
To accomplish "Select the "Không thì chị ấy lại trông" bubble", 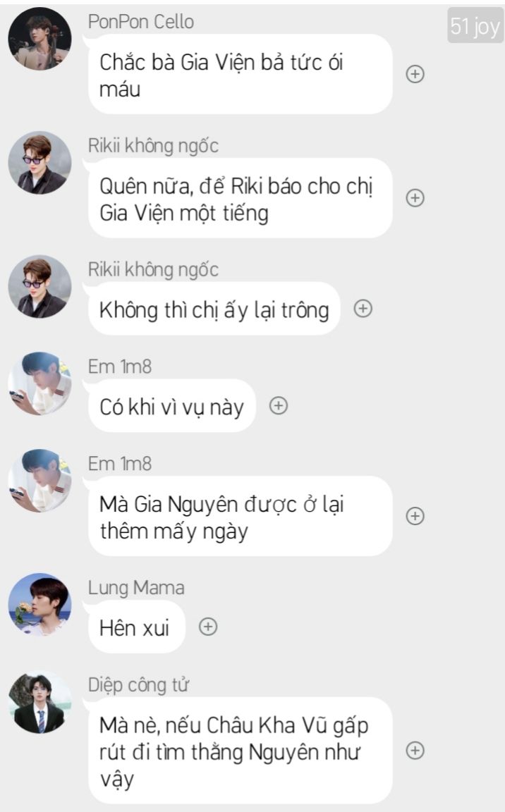I will (x=214, y=309).
